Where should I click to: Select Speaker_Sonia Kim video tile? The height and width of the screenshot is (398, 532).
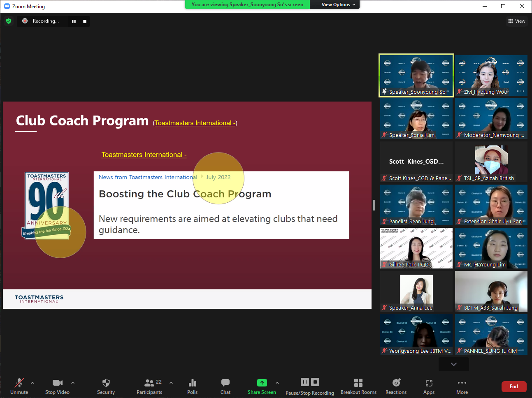416,119
